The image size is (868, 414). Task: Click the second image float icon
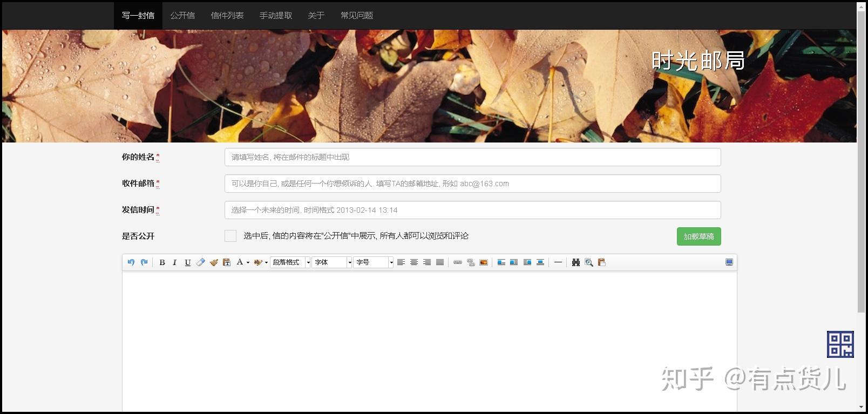pyautogui.click(x=514, y=262)
